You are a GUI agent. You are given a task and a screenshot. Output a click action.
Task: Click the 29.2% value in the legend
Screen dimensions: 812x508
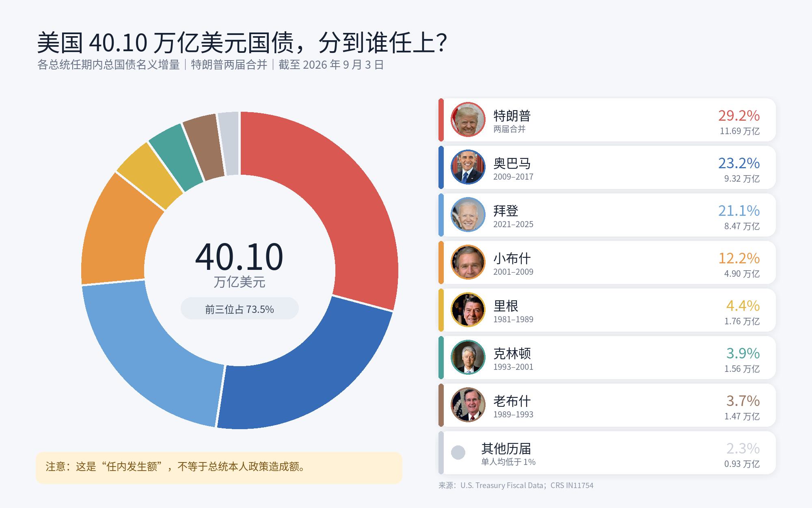[x=739, y=116]
